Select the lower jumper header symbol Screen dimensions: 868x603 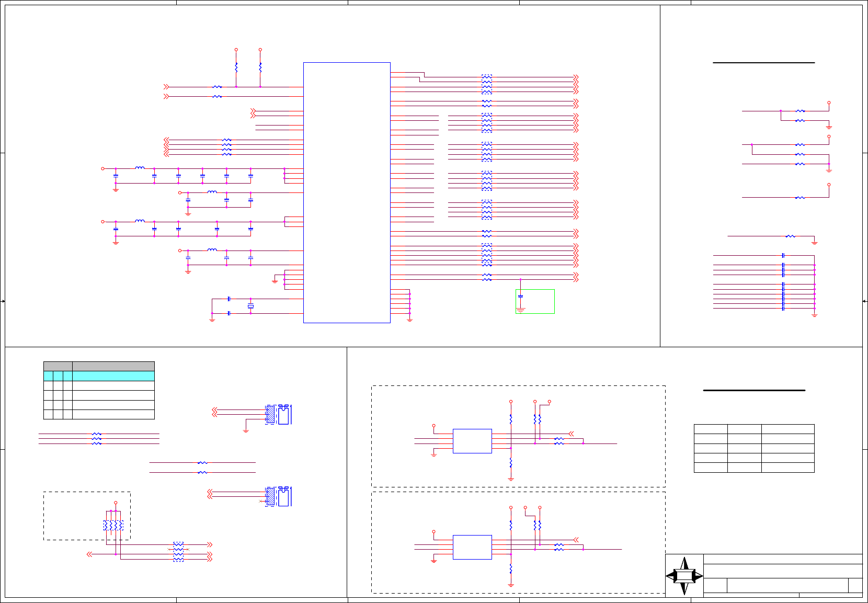point(279,496)
